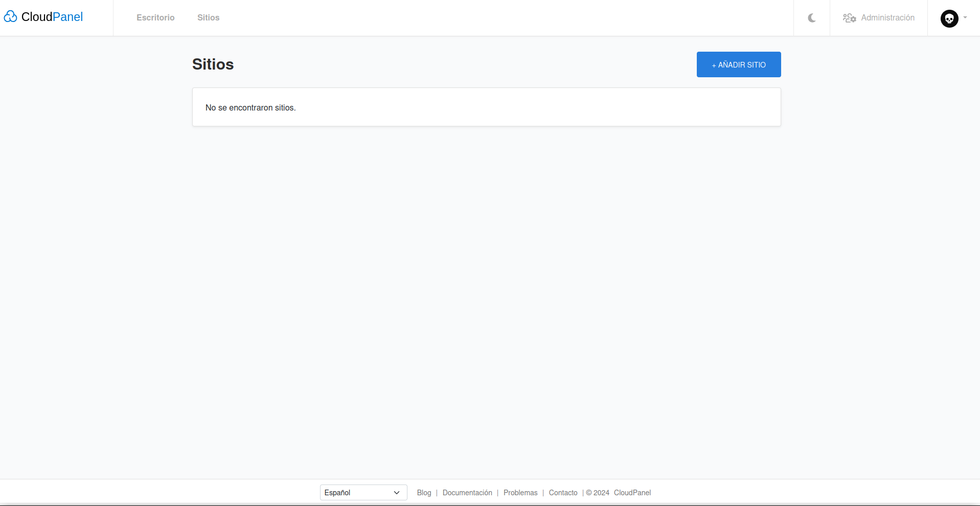Open the Administración text label
Screen dimensions: 980x506
[x=887, y=17]
